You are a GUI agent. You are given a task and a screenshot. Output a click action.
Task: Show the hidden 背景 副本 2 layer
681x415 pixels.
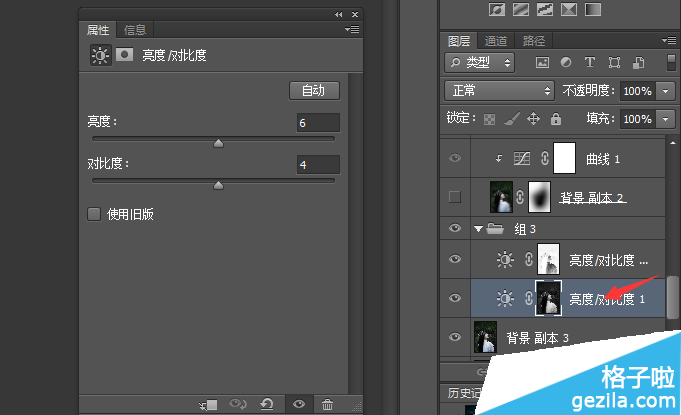coord(455,197)
